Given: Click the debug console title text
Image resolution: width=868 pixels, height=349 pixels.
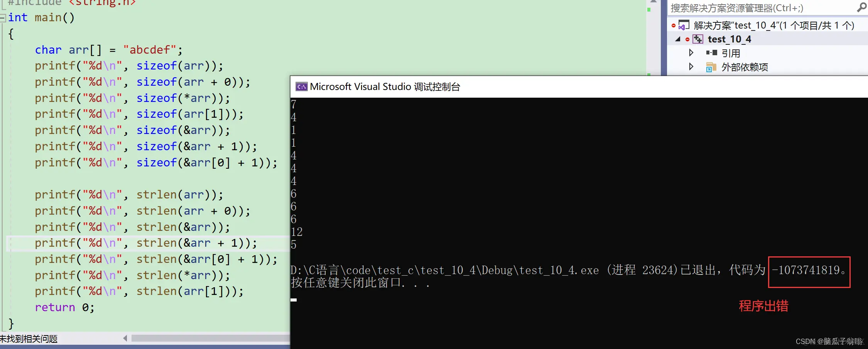Looking at the screenshot, I should (385, 86).
